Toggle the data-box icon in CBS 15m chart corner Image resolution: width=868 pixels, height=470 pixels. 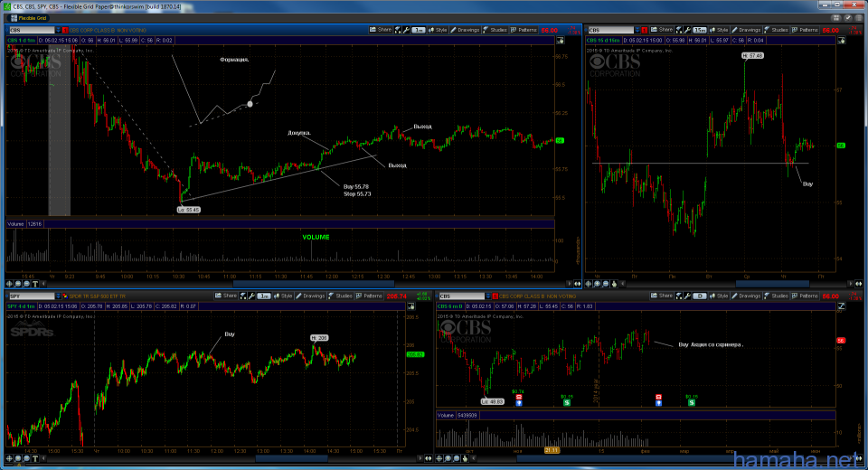pyautogui.click(x=842, y=41)
